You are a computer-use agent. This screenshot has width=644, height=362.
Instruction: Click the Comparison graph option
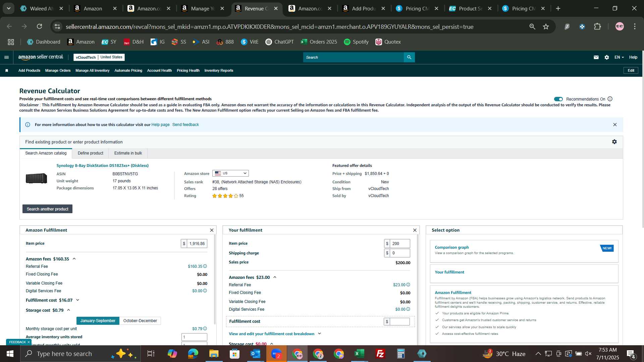524,251
